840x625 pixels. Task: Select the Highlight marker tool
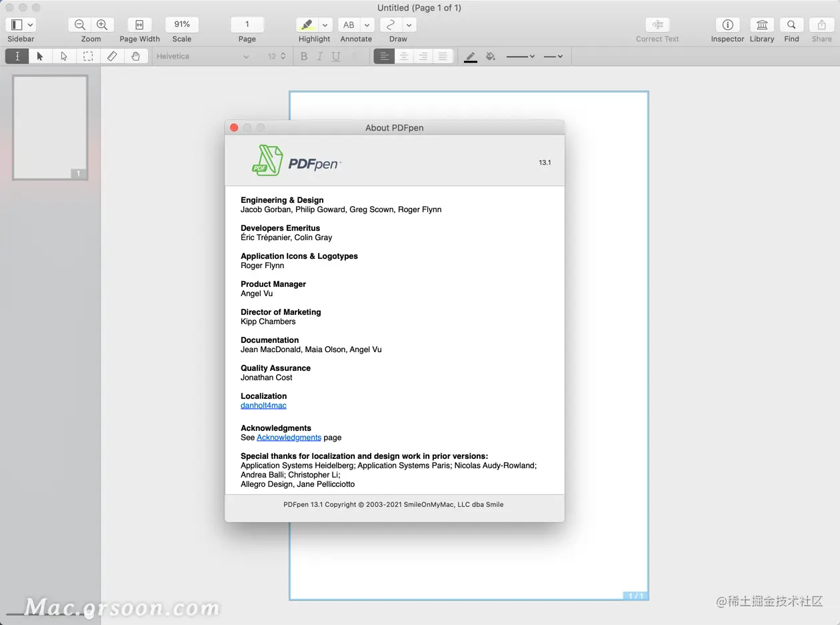coord(307,25)
